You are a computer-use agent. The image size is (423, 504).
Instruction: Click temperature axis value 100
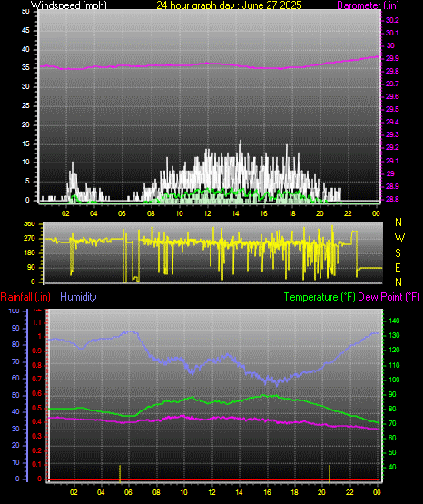click(x=394, y=380)
